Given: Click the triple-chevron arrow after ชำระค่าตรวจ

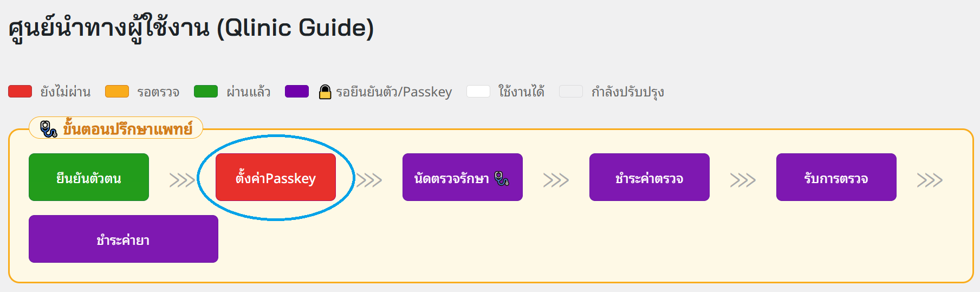Looking at the screenshot, I should [743, 180].
